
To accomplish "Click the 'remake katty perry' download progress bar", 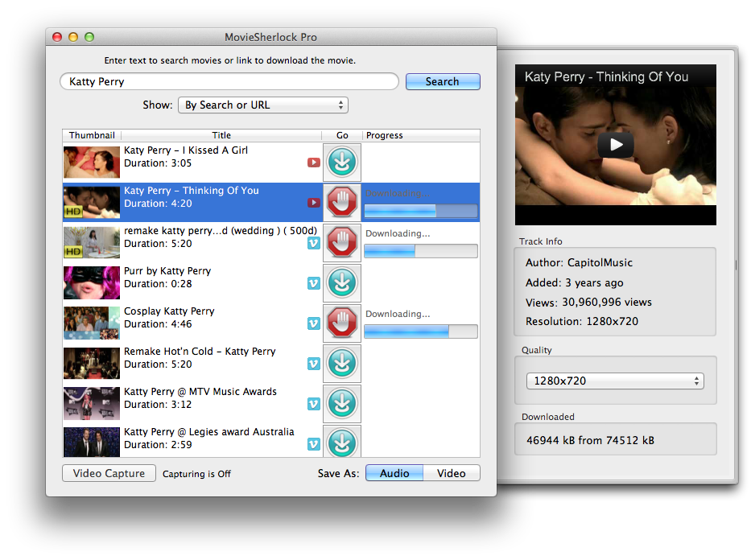I will [421, 251].
